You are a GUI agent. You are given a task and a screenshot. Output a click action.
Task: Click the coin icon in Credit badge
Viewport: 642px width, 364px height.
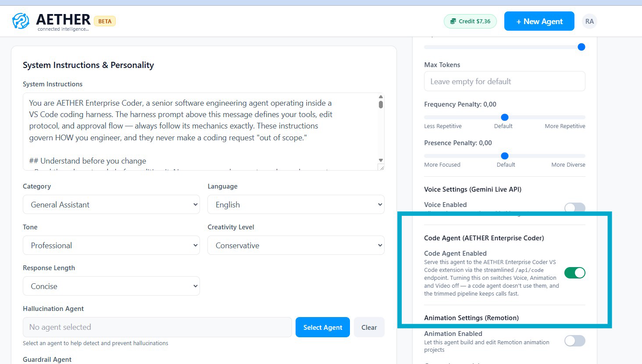coord(453,21)
